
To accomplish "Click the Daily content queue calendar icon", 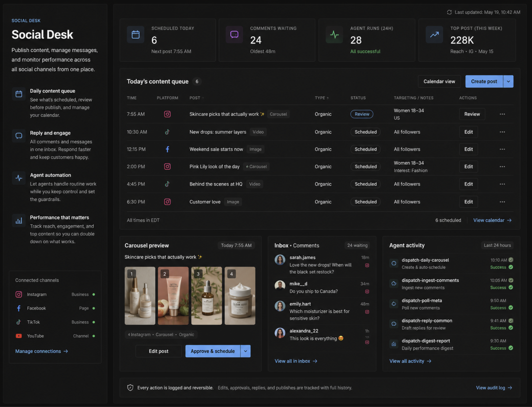I will point(19,94).
